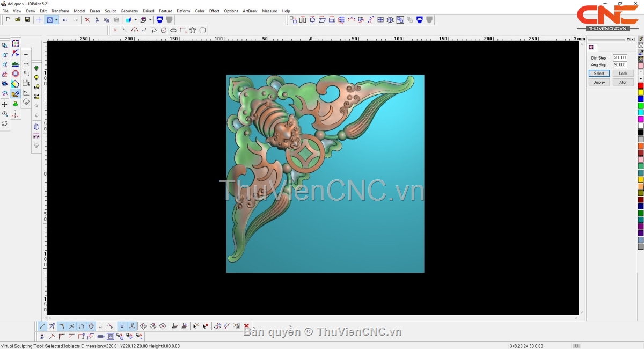Expand the dropdown arrow beside the selection-box tool
This screenshot has width=644, height=349.
[56, 20]
